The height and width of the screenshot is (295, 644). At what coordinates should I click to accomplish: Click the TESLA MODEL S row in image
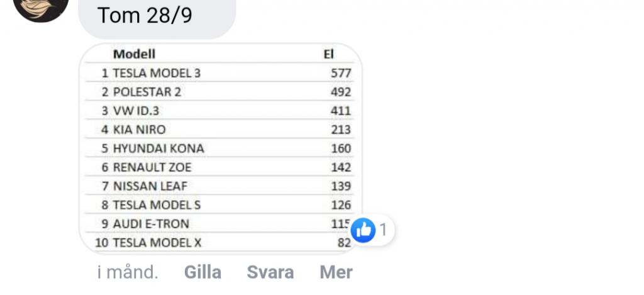coord(219,204)
